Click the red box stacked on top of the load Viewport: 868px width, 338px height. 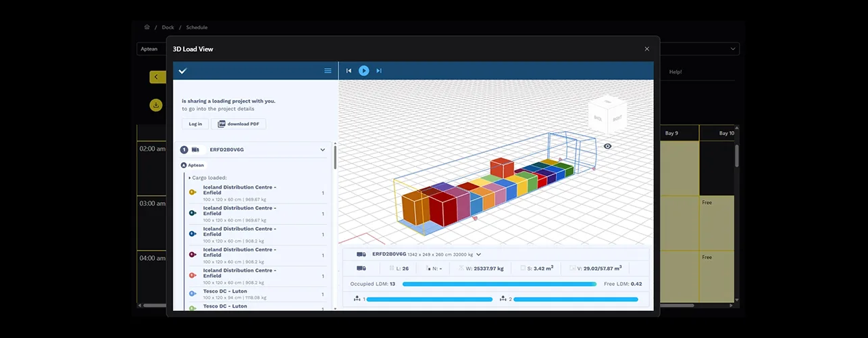[502, 167]
